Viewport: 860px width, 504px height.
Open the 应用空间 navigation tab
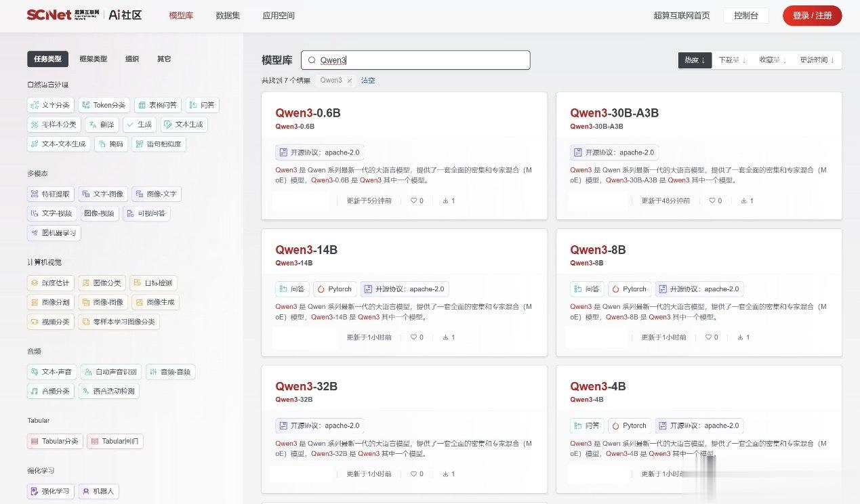[x=279, y=16]
